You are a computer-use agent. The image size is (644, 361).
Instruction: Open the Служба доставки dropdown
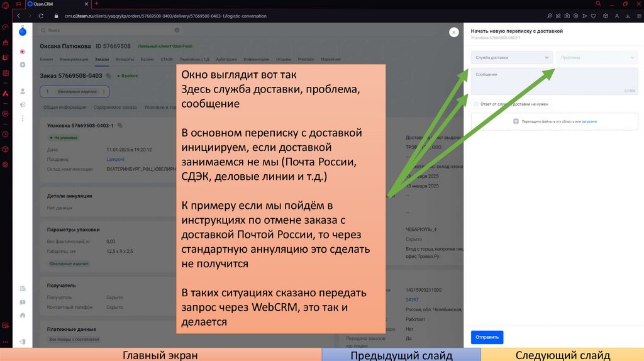tap(512, 57)
